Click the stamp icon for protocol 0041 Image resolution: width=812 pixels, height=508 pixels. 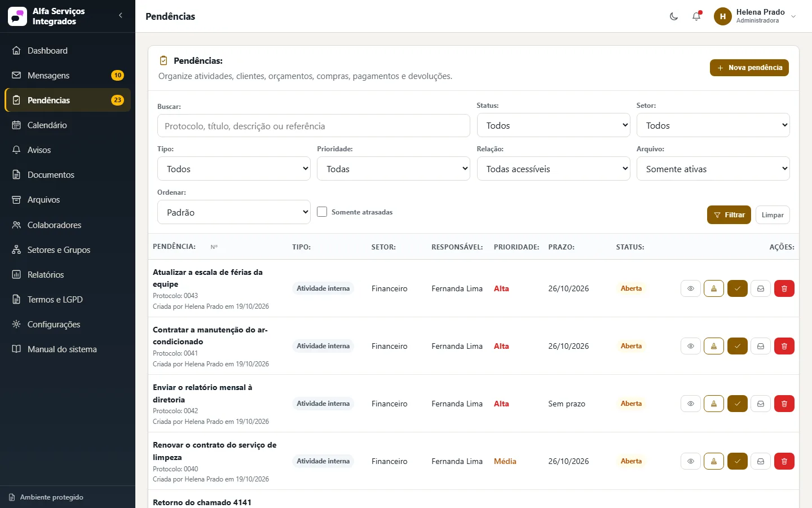pyautogui.click(x=714, y=346)
